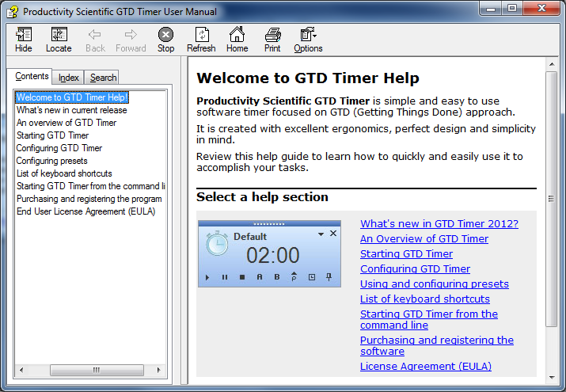Switch to the Index tab

(x=68, y=78)
